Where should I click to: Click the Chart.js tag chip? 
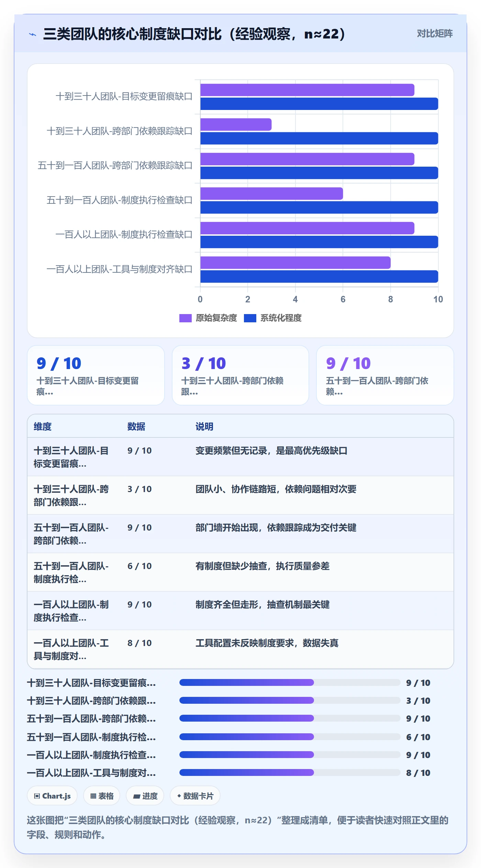tap(52, 796)
